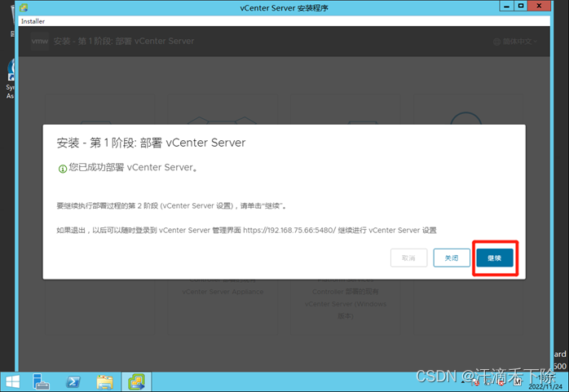Screen dimensions: 569x392
Task: Click the blue 继续 (Continue) button
Action: (495, 258)
